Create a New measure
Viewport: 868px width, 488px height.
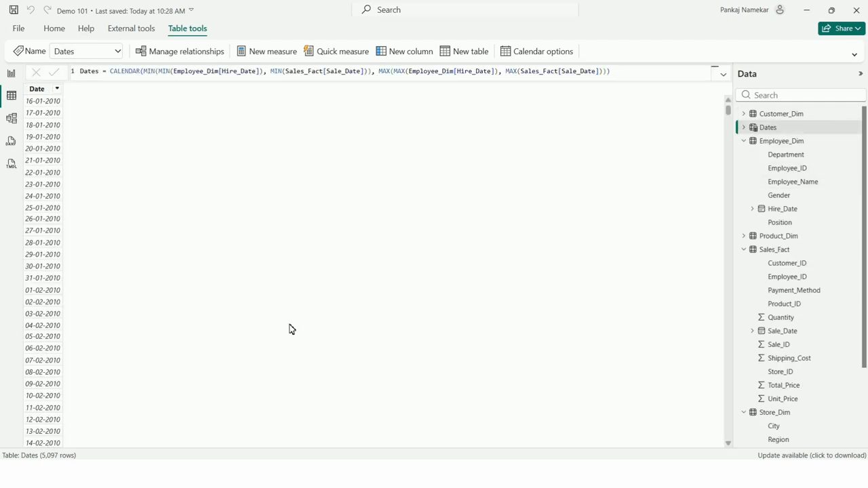[x=267, y=52]
